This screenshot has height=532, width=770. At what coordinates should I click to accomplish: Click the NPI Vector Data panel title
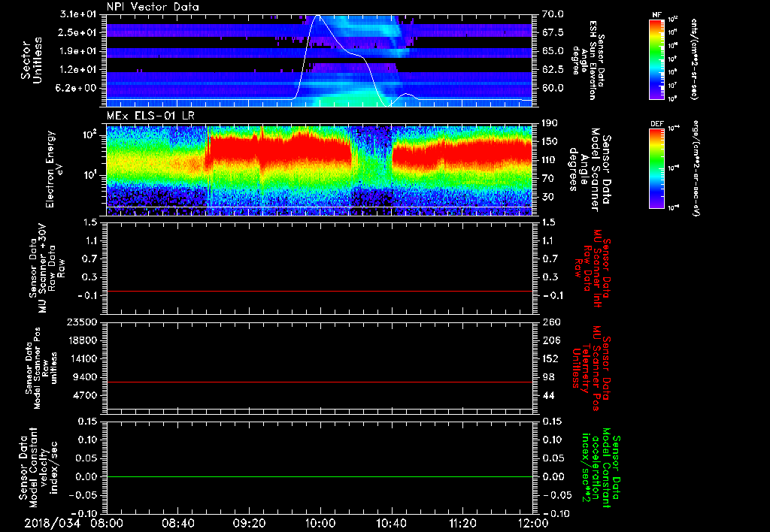[x=153, y=7]
